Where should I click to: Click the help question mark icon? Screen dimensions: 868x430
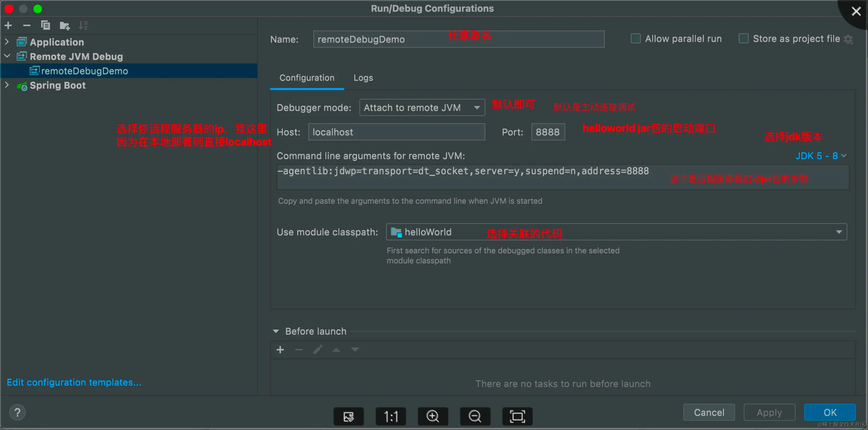[x=17, y=413]
